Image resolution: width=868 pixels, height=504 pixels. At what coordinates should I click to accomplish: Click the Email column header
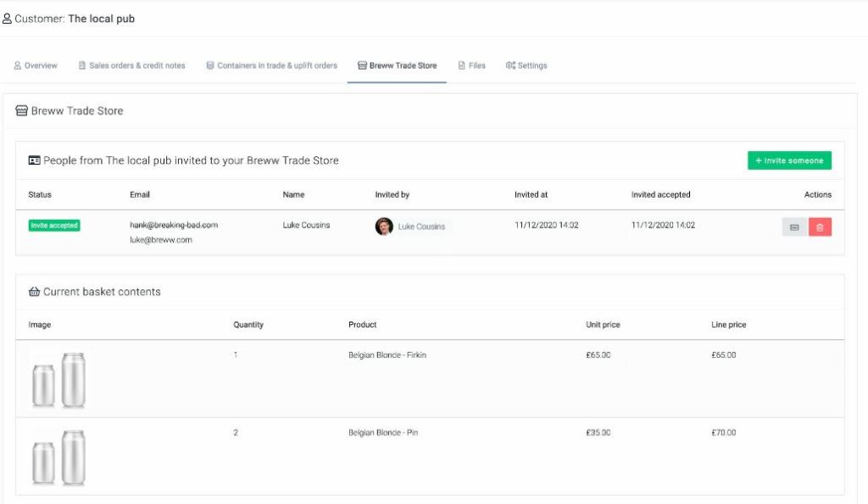pos(140,194)
